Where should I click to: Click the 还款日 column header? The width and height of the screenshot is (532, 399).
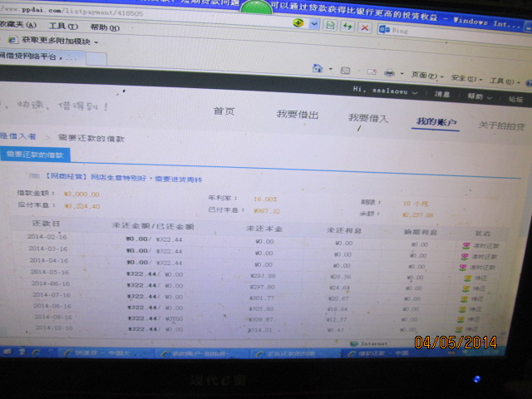point(46,224)
